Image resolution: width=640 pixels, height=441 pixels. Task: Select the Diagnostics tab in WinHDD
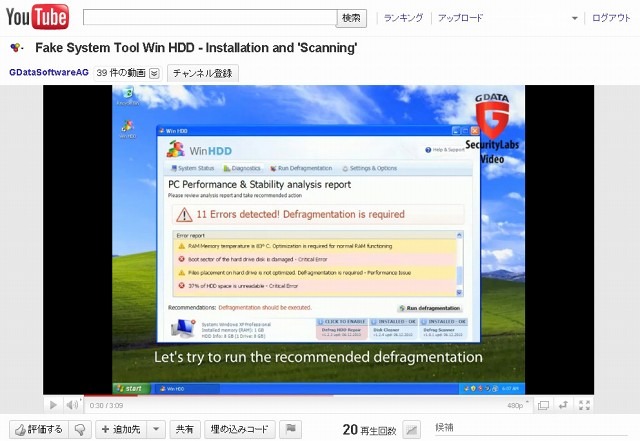[242, 168]
